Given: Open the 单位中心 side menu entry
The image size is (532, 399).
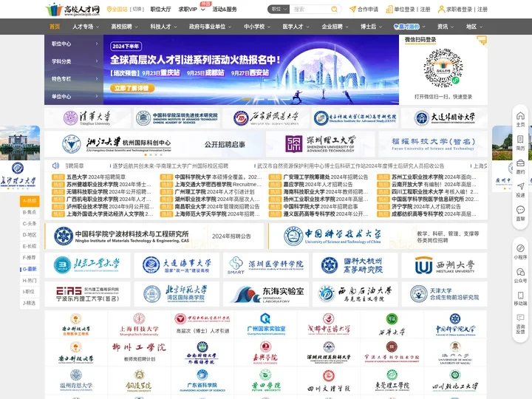Looking at the screenshot, I should [x=74, y=96].
